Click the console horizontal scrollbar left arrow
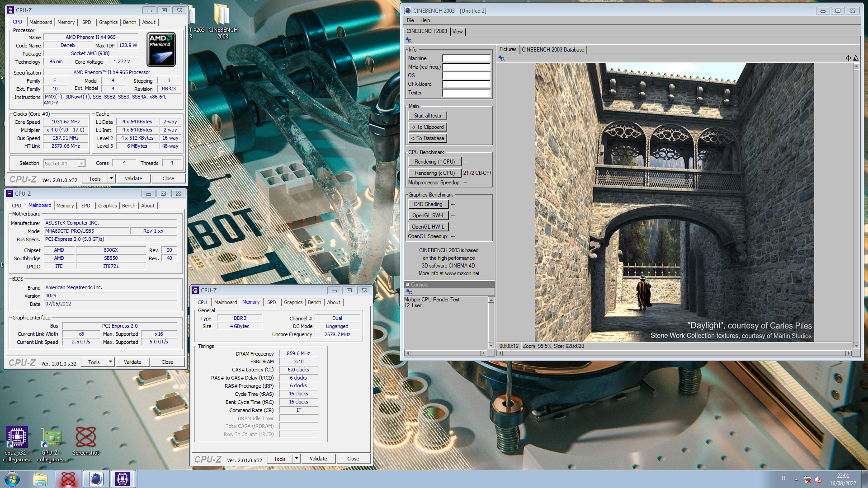 click(408, 353)
